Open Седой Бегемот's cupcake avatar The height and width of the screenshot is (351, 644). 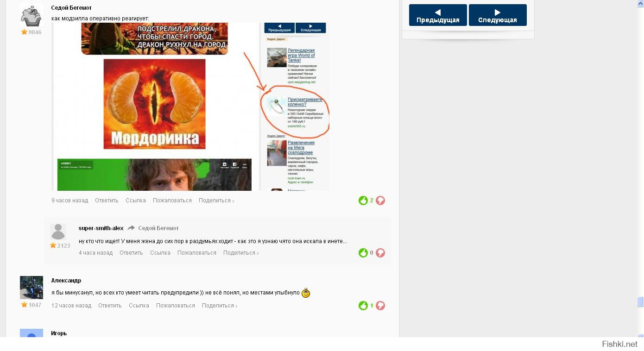31,16
